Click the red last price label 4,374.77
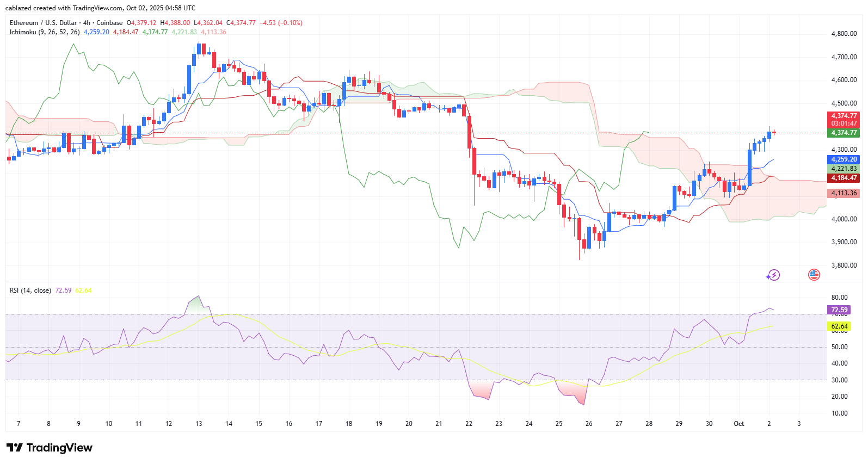 point(844,116)
